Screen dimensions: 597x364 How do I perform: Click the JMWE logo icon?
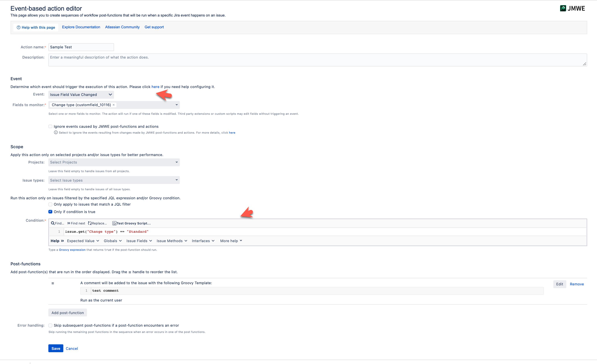(563, 8)
